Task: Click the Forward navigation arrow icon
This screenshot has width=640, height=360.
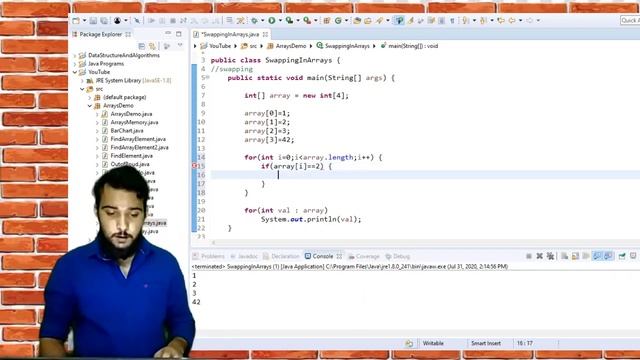Action: [x=529, y=20]
